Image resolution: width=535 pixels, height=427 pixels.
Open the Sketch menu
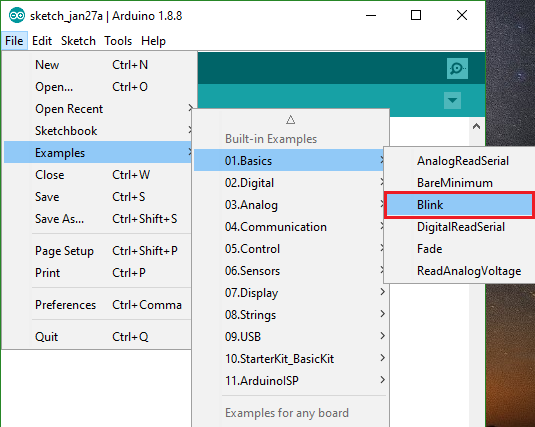coord(78,41)
